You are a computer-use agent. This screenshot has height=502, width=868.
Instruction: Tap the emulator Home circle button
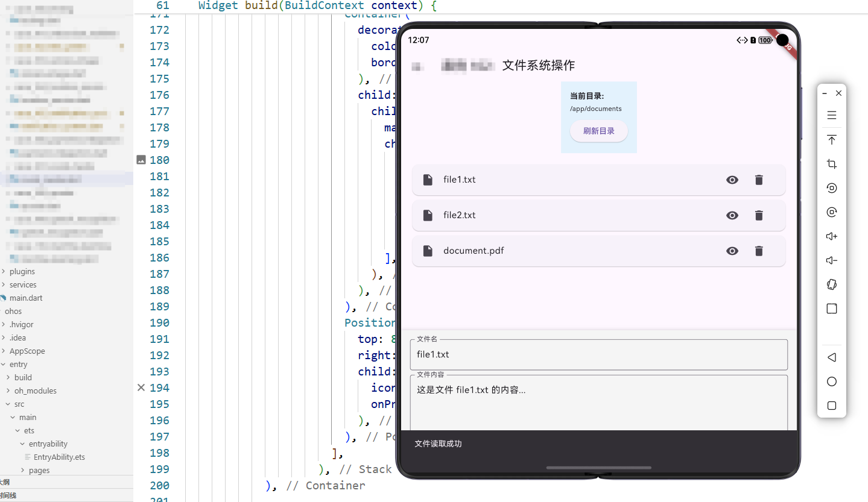(x=831, y=381)
